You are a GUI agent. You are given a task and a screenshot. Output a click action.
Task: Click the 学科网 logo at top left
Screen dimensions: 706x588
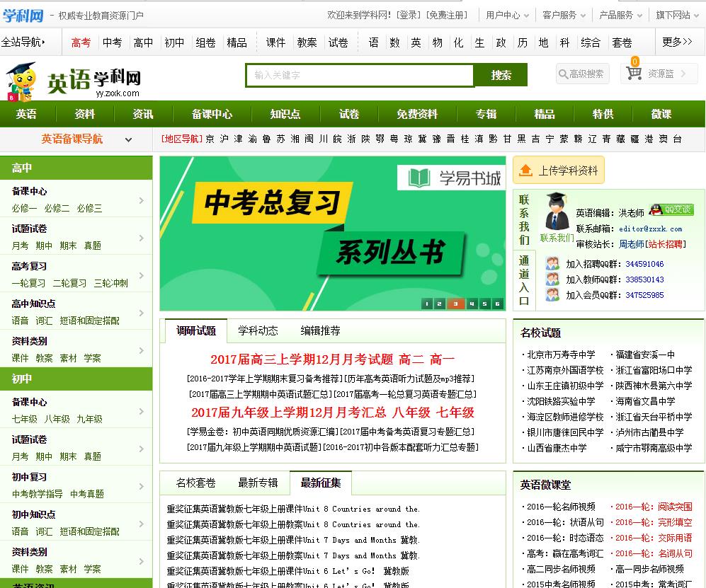pyautogui.click(x=23, y=16)
